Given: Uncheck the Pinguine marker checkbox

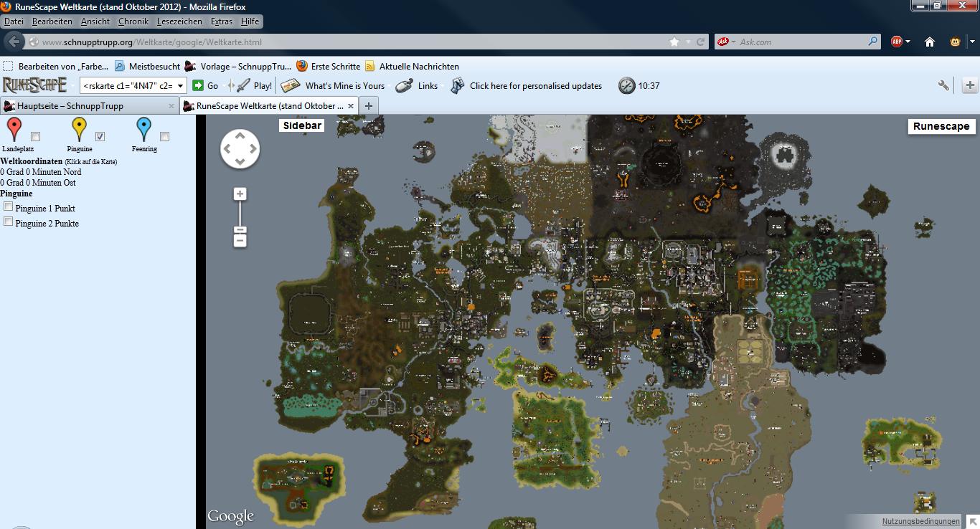Looking at the screenshot, I should (x=100, y=136).
